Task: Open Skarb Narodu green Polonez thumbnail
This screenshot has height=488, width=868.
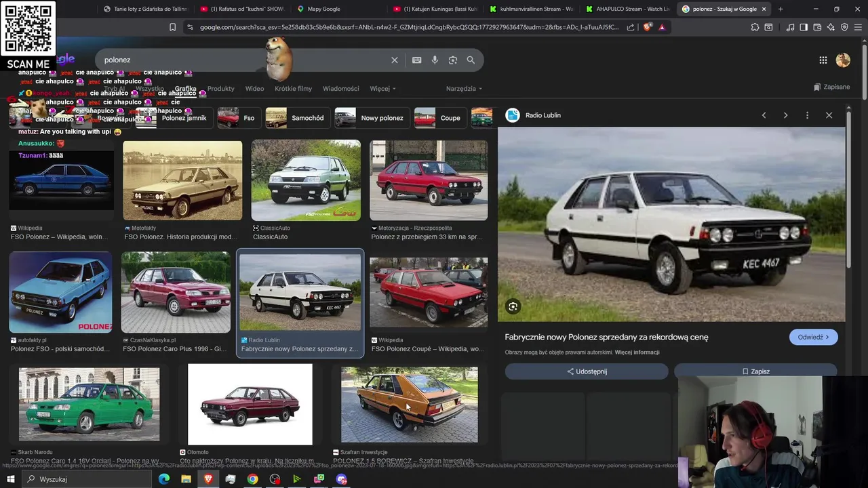Action: [89, 404]
